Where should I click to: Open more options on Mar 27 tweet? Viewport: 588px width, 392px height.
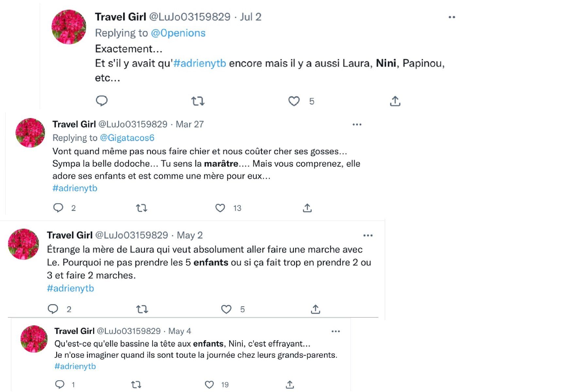pos(357,124)
